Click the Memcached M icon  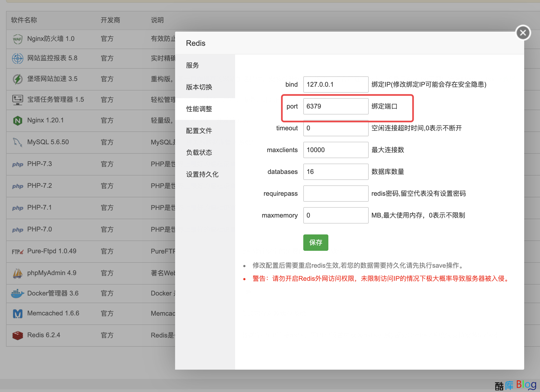(x=17, y=313)
